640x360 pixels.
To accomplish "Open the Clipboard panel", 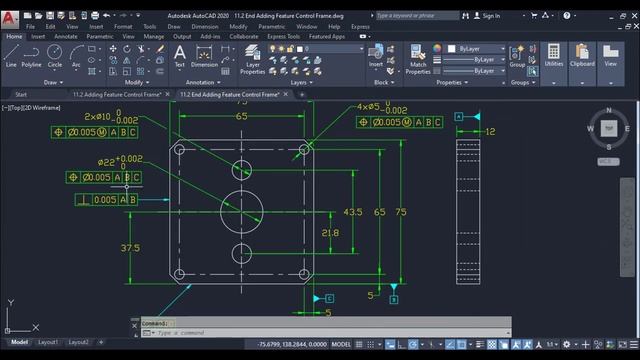I will (x=582, y=63).
